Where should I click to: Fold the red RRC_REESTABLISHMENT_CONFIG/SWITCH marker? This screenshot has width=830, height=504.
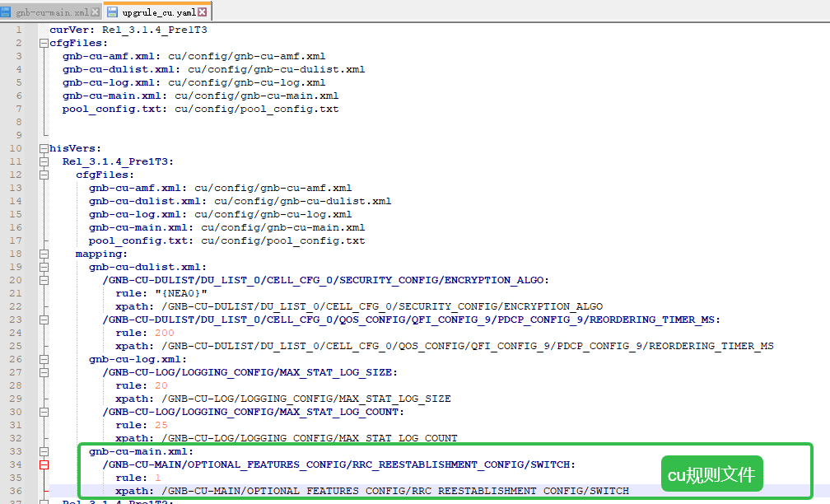tap(43, 464)
